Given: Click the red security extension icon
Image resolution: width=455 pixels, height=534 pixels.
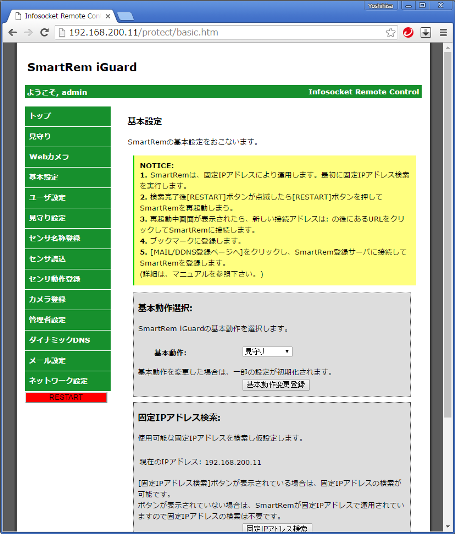Looking at the screenshot, I should click(408, 32).
